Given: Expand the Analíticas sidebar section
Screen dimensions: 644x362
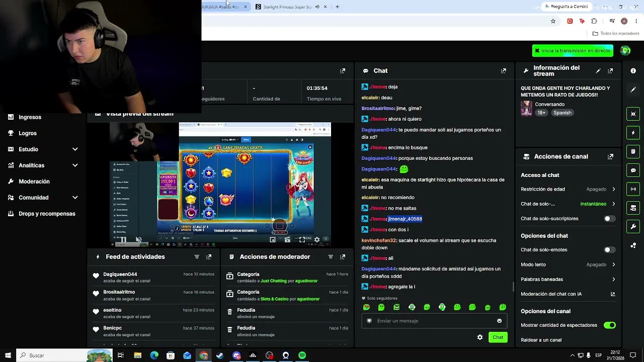Looking at the screenshot, I should point(75,165).
